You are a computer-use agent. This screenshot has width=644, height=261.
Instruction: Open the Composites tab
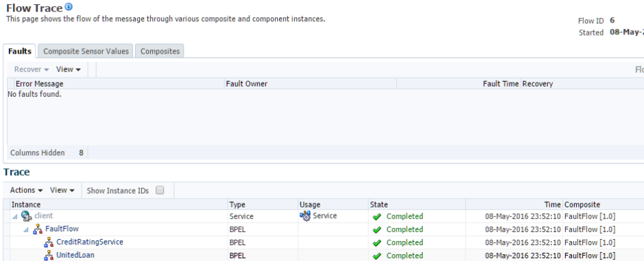[x=160, y=52]
